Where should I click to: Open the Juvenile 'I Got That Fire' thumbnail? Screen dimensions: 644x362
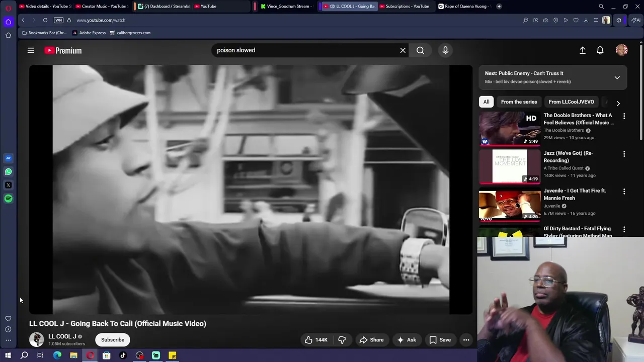click(x=510, y=205)
